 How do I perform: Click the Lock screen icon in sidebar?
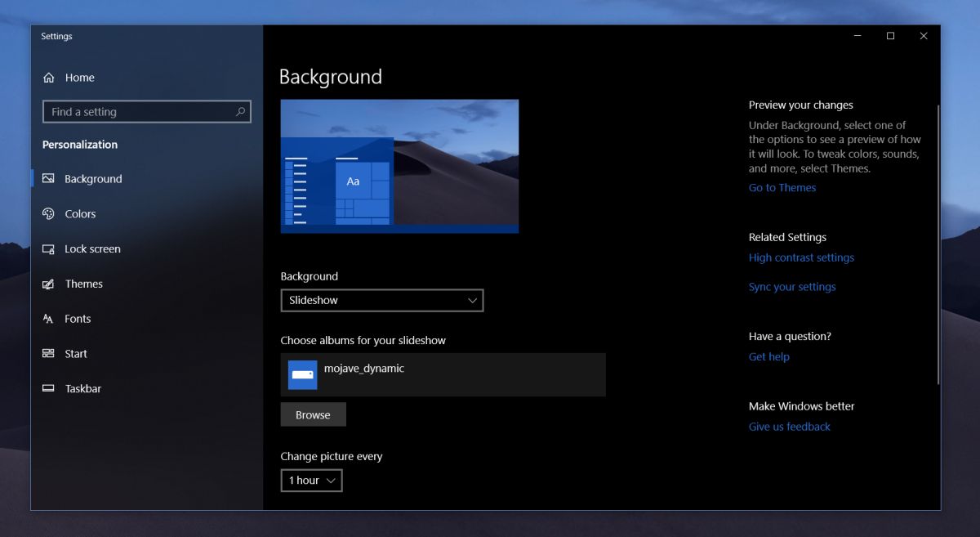point(50,248)
